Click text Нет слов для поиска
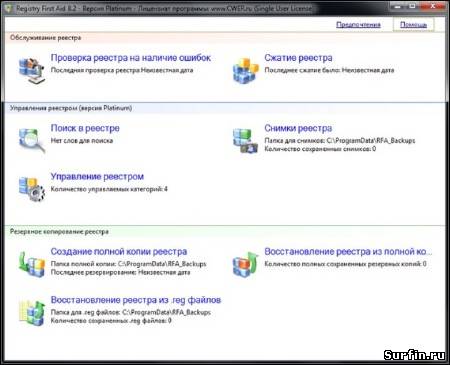Viewport: 450px width, 365px height. coord(82,140)
